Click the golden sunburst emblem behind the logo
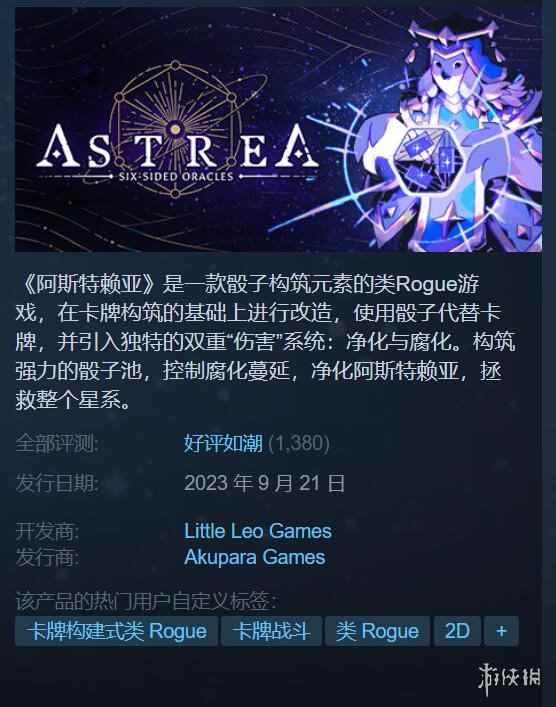Image resolution: width=556 pixels, height=707 pixels. pyautogui.click(x=175, y=129)
